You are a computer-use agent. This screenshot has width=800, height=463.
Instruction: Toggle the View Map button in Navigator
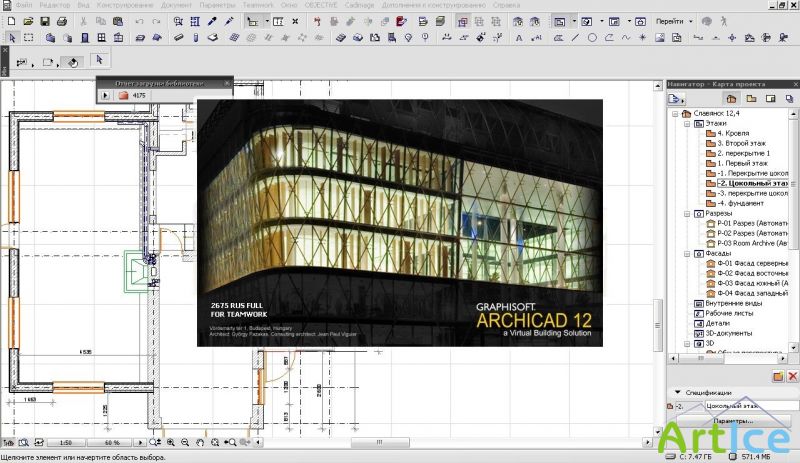(751, 99)
